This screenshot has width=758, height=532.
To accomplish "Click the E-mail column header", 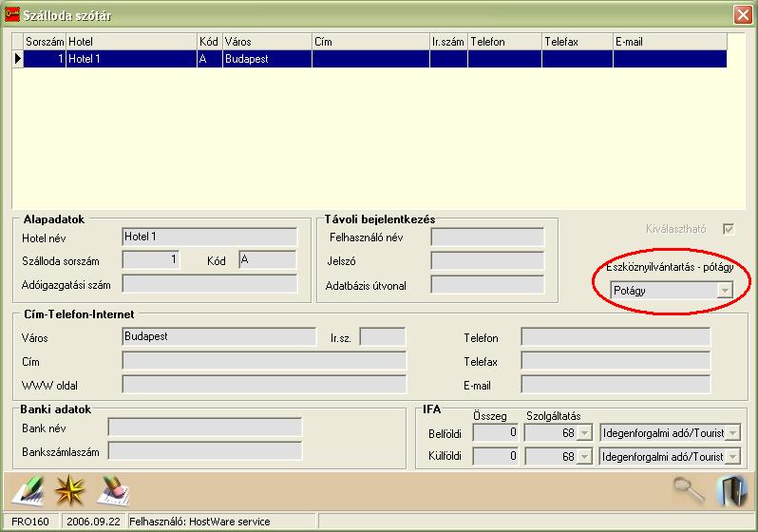I will 670,42.
